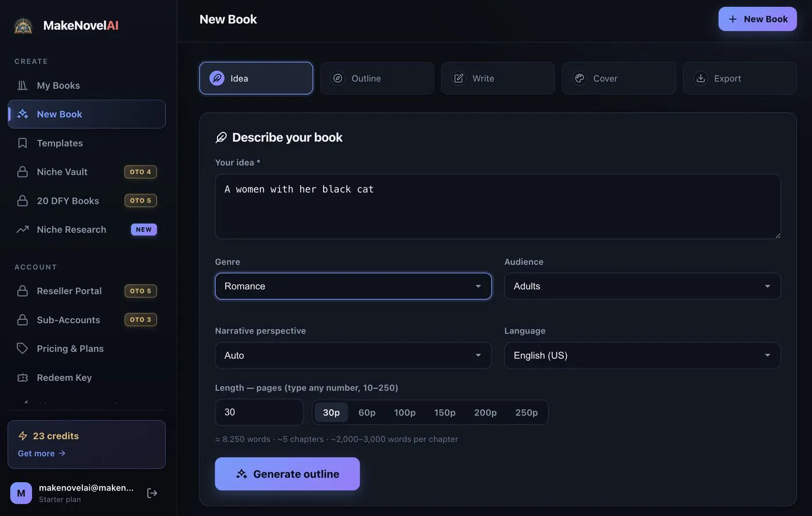Click the OTO 4 badge on Niche Vault
Image resolution: width=812 pixels, height=516 pixels.
140,172
